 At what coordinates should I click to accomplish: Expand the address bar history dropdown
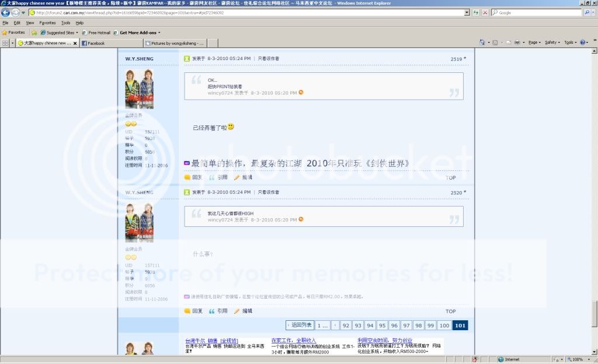point(467,12)
